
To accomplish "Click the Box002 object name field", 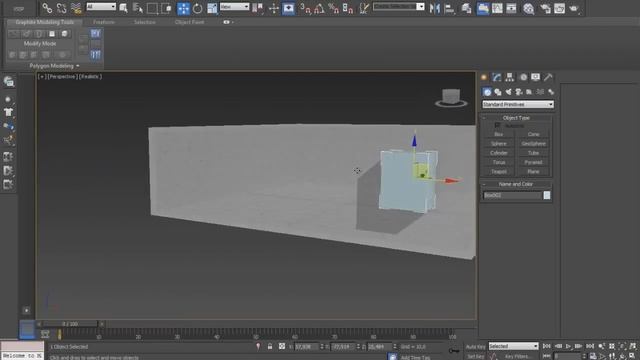I will [x=512, y=196].
